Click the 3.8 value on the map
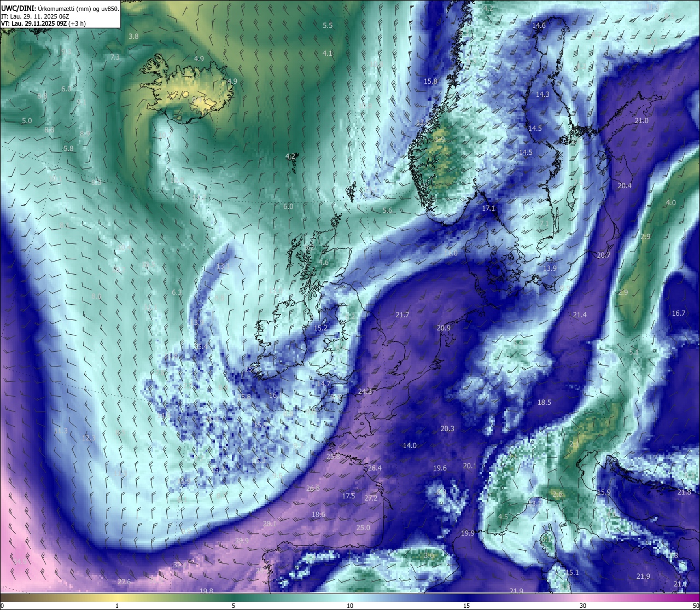700x610 pixels. pos(133,37)
